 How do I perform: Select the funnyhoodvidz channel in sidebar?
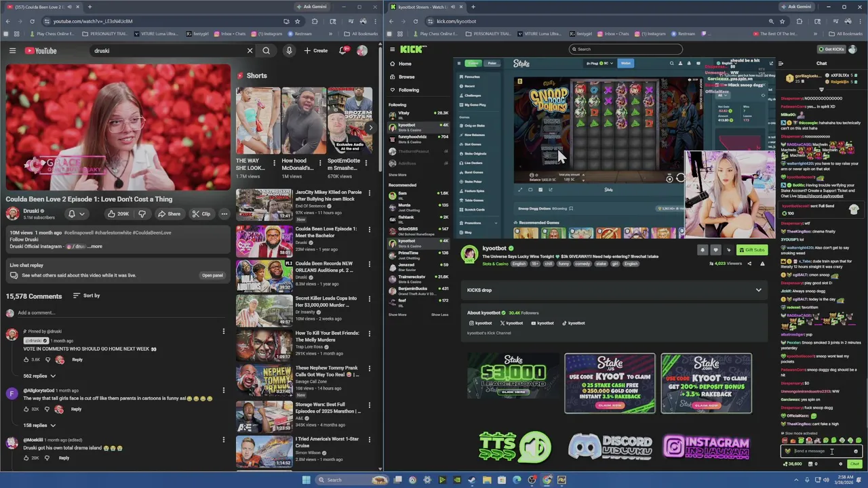pos(418,138)
